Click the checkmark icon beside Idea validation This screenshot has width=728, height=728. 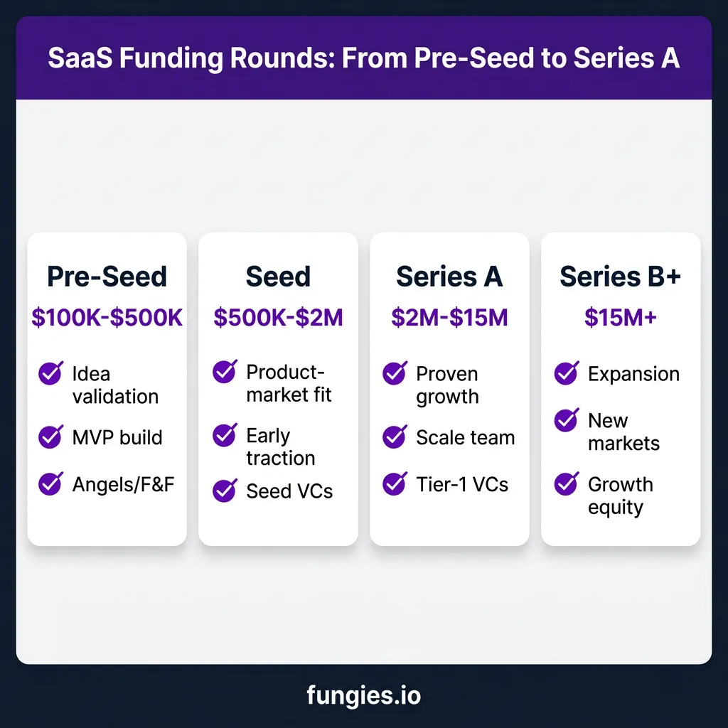(x=50, y=373)
